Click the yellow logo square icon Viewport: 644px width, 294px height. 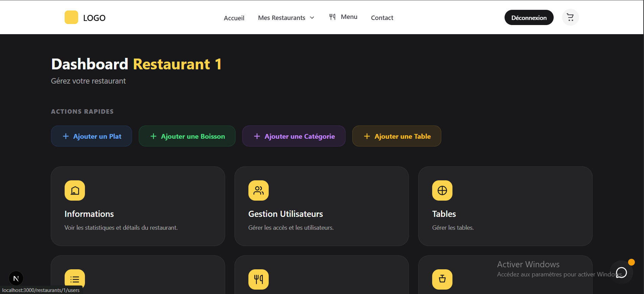71,17
